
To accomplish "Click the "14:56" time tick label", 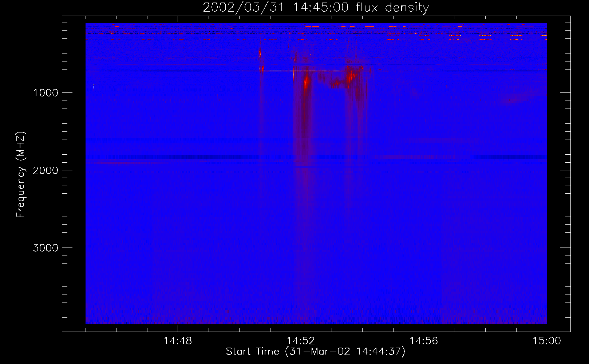I will point(424,341).
